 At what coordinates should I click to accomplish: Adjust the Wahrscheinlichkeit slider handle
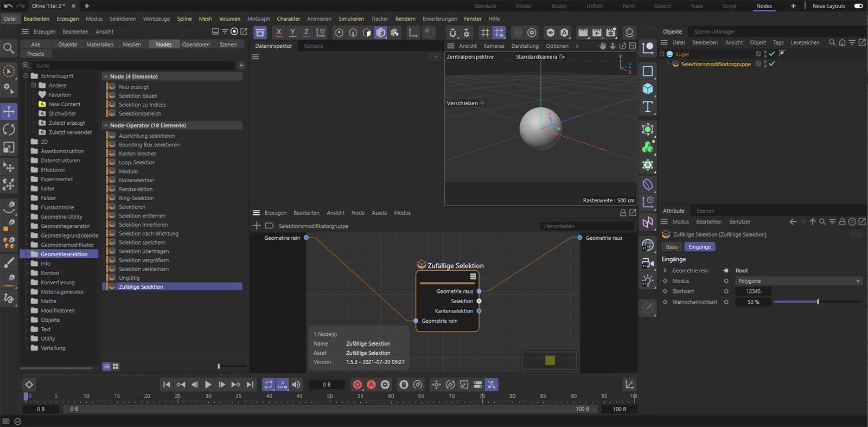818,302
